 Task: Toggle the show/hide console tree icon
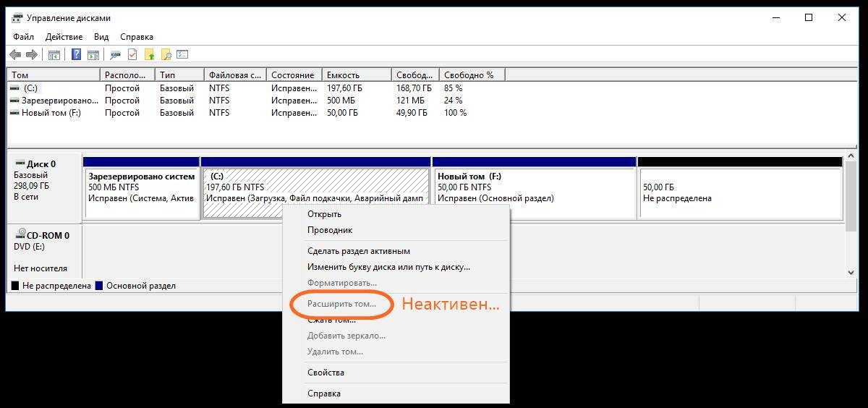tap(54, 55)
